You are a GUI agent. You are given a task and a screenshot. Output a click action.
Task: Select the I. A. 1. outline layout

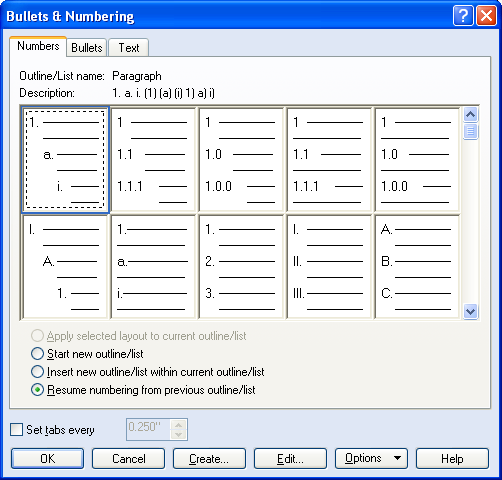coord(65,267)
